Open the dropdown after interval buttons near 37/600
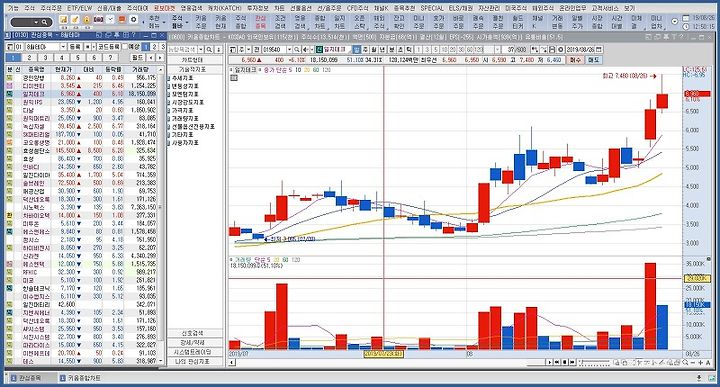This screenshot has width=720, height=387. pos(497,49)
